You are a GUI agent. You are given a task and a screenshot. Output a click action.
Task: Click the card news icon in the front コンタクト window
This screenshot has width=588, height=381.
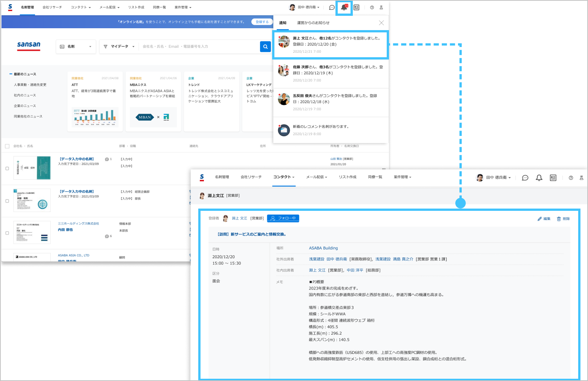pos(553,178)
